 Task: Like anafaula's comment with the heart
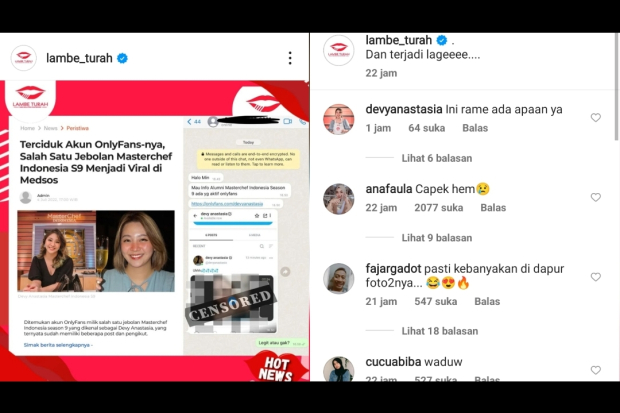(595, 197)
